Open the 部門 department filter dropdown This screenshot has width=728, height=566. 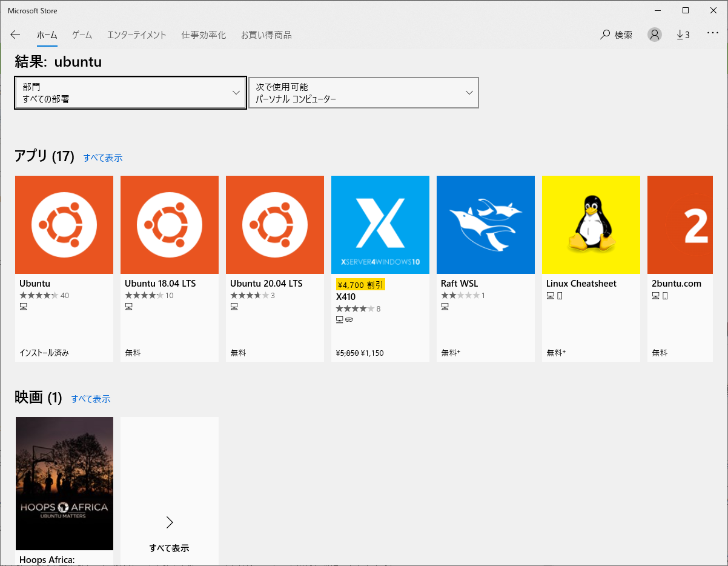point(130,93)
